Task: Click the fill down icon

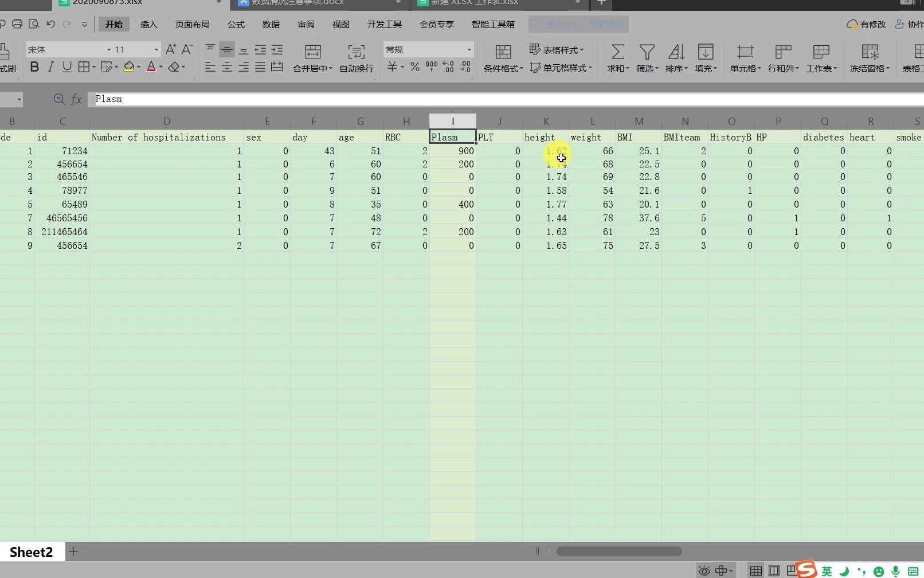Action: pyautogui.click(x=706, y=52)
